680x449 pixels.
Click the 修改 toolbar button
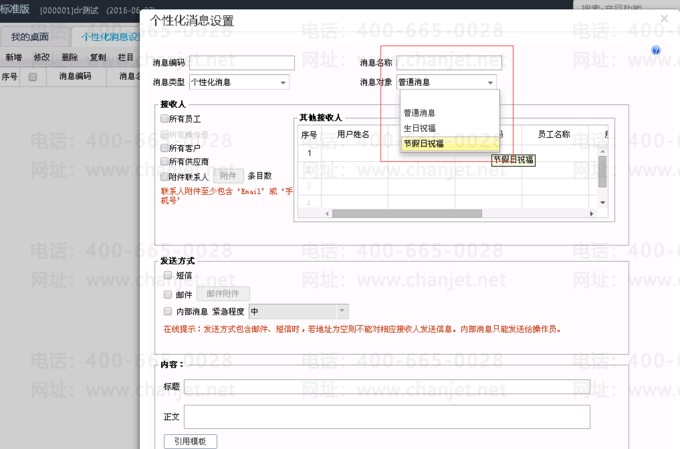tap(42, 57)
